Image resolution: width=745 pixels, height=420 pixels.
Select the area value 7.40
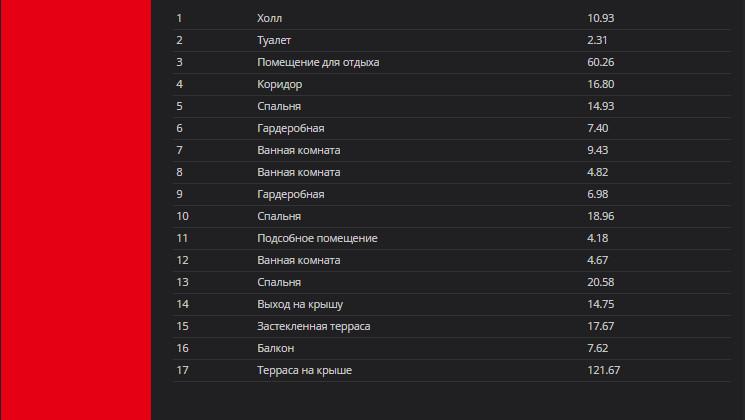(598, 129)
